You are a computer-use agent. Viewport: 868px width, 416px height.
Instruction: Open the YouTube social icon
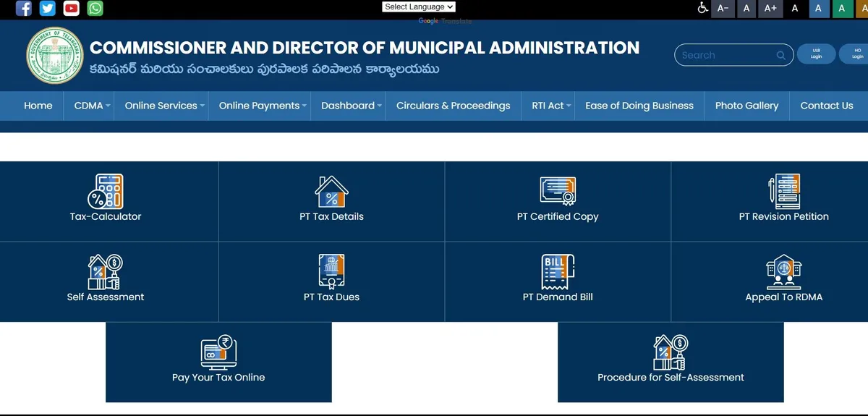point(71,8)
